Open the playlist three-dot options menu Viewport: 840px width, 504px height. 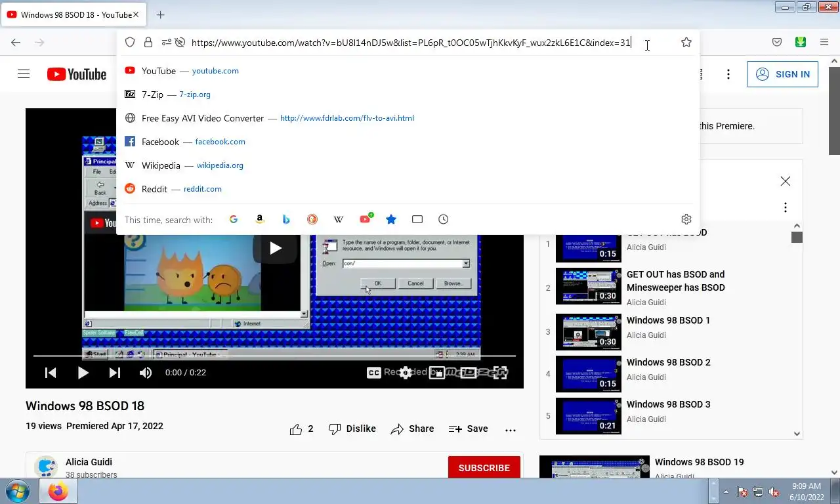[786, 207]
